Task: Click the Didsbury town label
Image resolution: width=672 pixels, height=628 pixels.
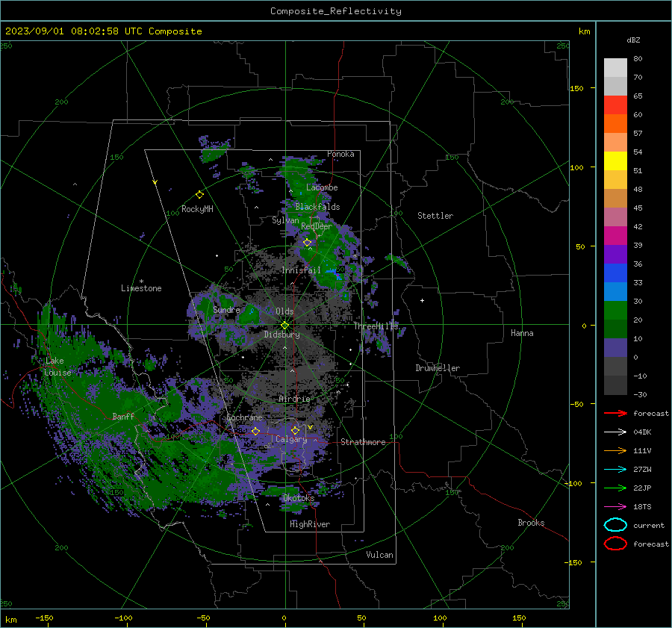Action: coord(281,335)
